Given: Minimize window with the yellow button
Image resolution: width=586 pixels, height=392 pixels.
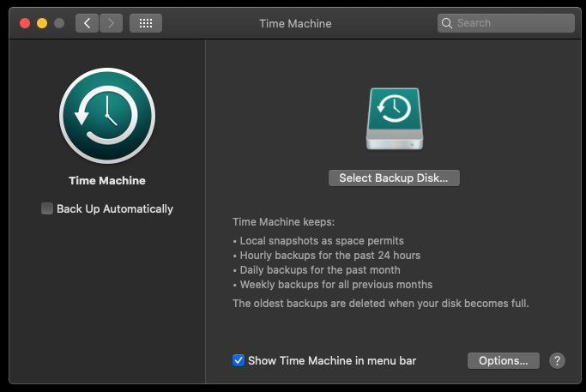Looking at the screenshot, I should tap(42, 23).
